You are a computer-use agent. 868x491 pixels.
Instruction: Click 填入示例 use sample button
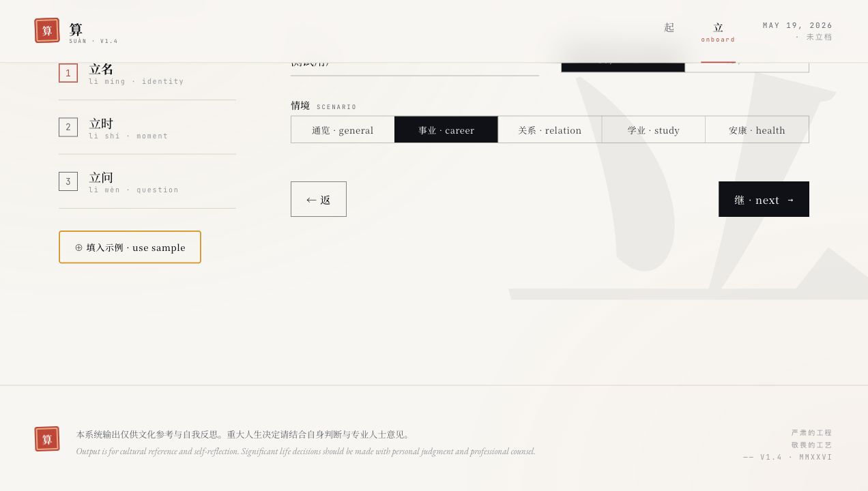click(130, 247)
